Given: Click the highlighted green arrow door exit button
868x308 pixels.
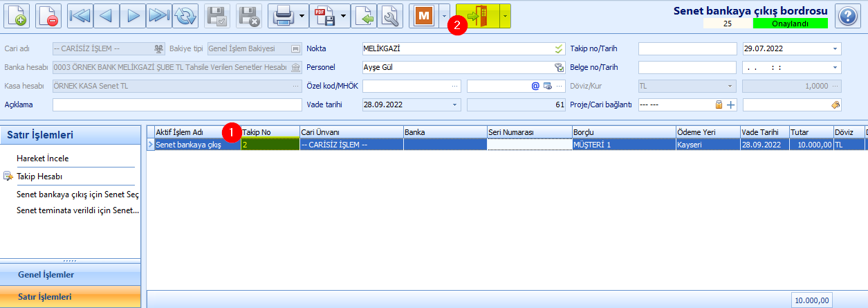Looking at the screenshot, I should click(x=478, y=15).
